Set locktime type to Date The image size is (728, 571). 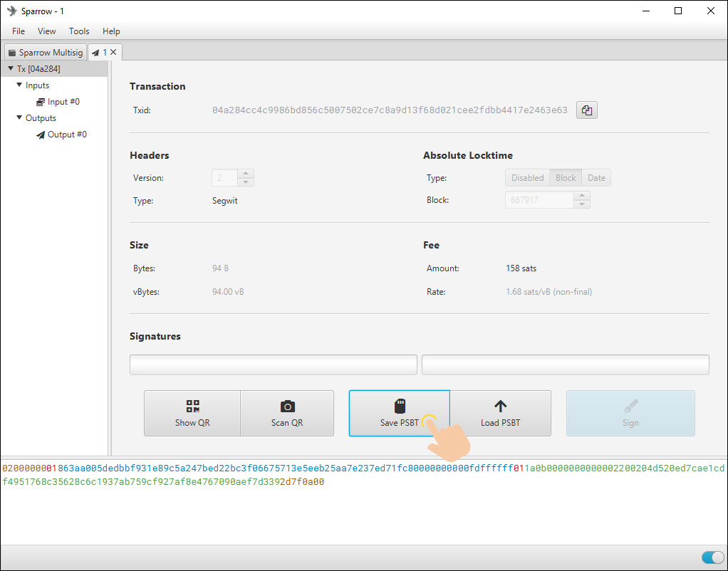point(596,178)
